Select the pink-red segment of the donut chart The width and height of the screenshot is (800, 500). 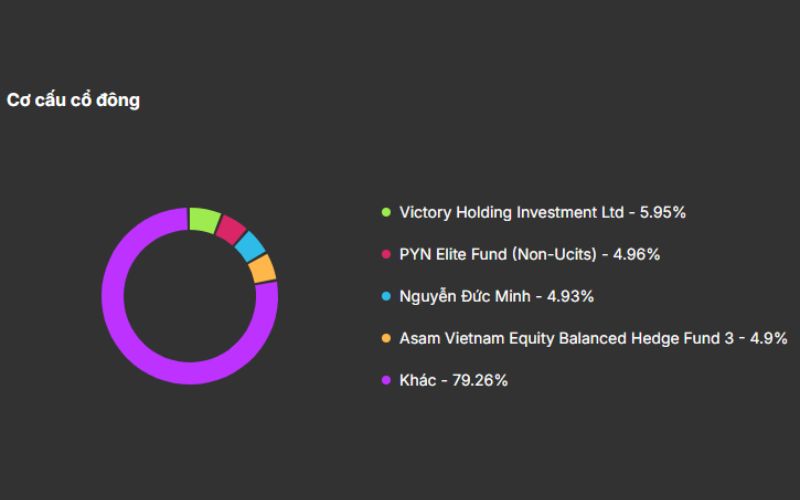pos(231,230)
